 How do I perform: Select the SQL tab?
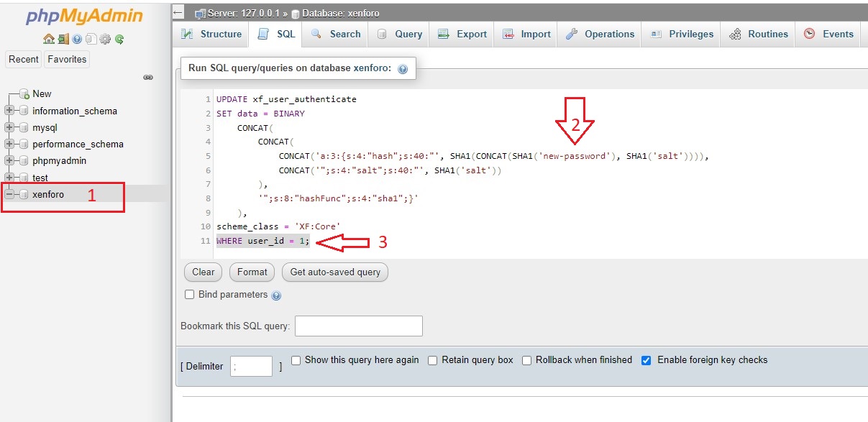[276, 34]
